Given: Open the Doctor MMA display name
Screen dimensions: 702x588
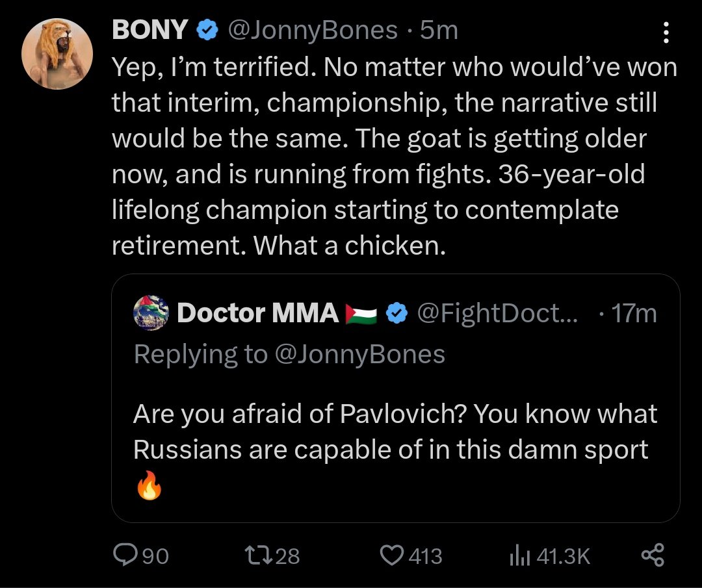Looking at the screenshot, I should 257,314.
